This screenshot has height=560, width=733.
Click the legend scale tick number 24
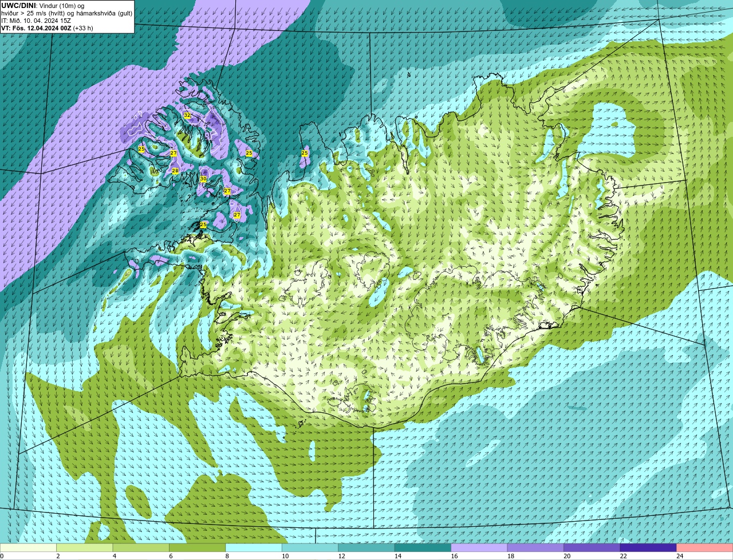coord(680,556)
